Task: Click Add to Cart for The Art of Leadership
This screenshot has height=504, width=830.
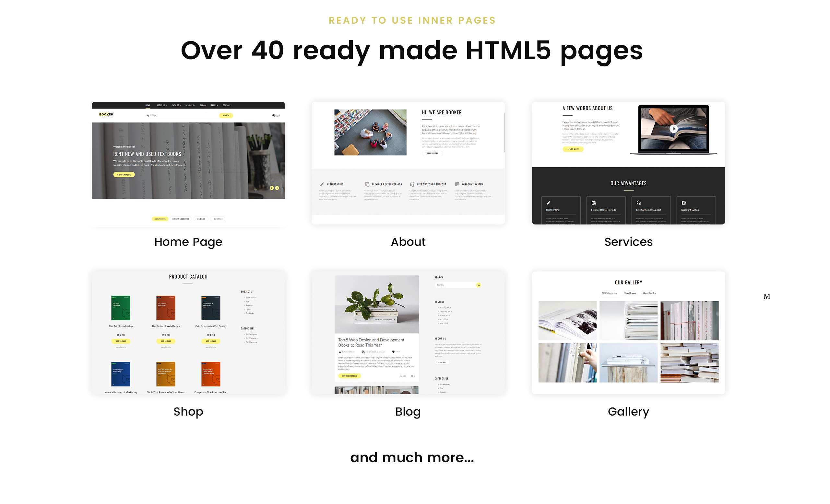Action: click(121, 341)
